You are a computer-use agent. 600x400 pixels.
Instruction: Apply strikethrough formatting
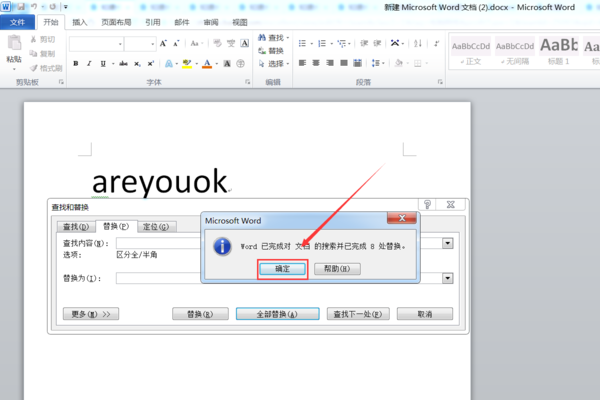[123, 64]
